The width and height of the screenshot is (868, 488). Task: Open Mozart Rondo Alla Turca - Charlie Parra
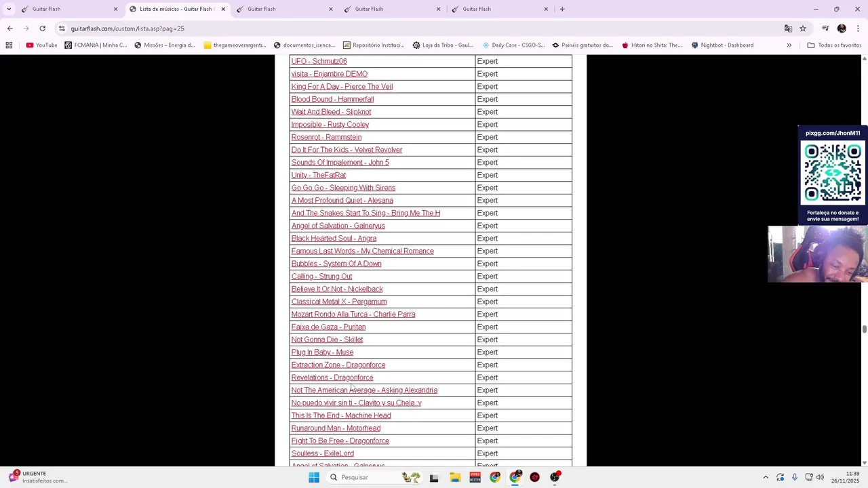353,314
